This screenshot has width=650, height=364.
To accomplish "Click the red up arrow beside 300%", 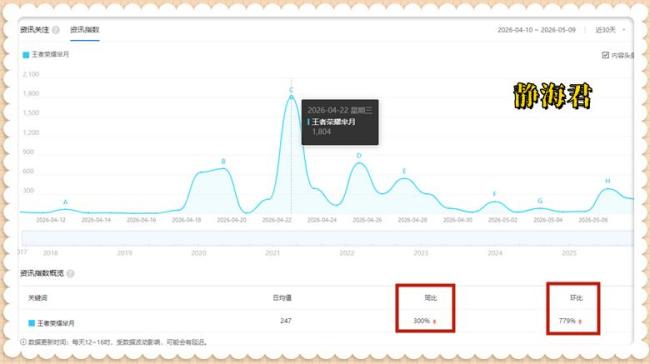I will pyautogui.click(x=434, y=321).
